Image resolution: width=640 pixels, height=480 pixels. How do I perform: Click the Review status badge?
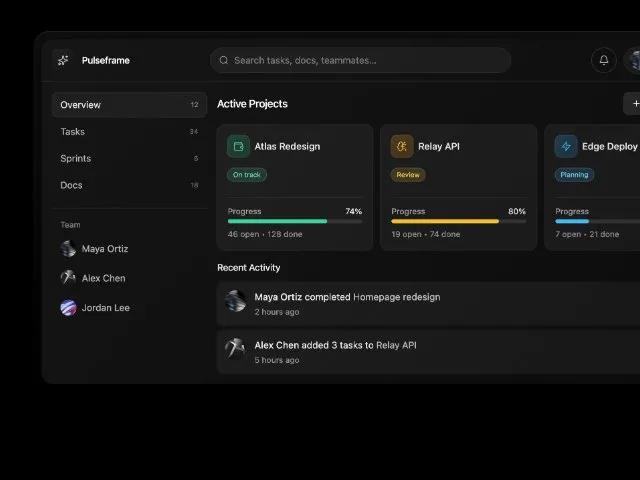click(x=408, y=175)
